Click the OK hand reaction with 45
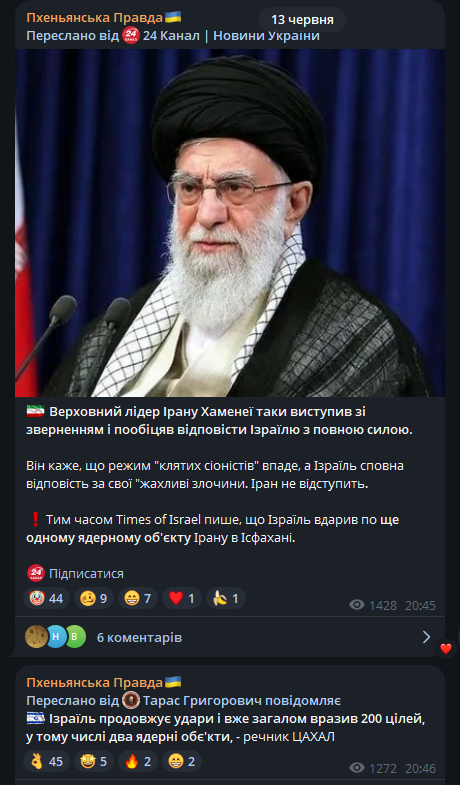This screenshot has height=785, width=460. (x=47, y=761)
